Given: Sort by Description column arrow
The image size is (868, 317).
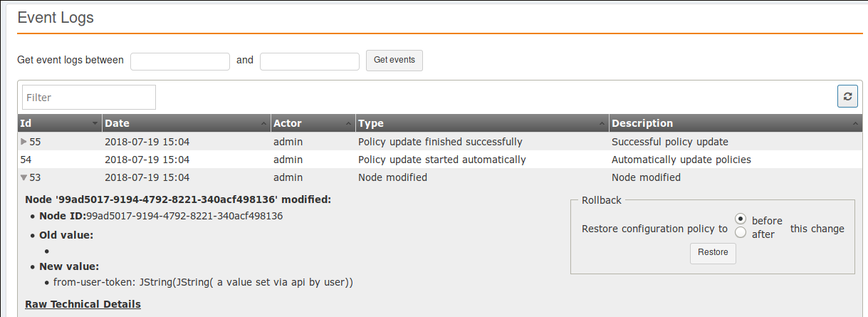Looking at the screenshot, I should (x=855, y=124).
